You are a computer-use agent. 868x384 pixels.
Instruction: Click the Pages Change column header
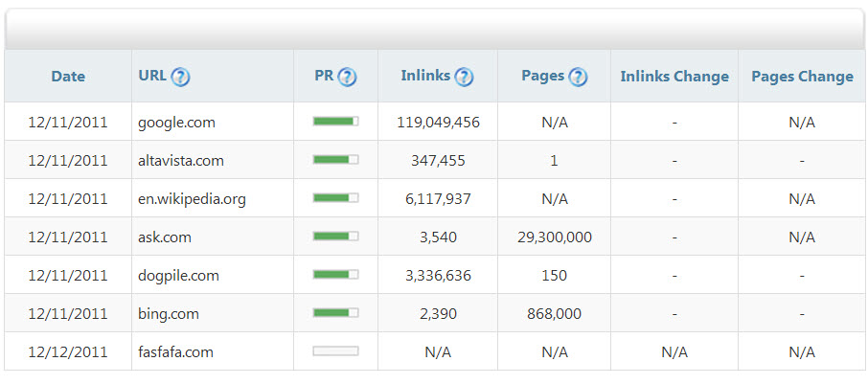(x=802, y=77)
